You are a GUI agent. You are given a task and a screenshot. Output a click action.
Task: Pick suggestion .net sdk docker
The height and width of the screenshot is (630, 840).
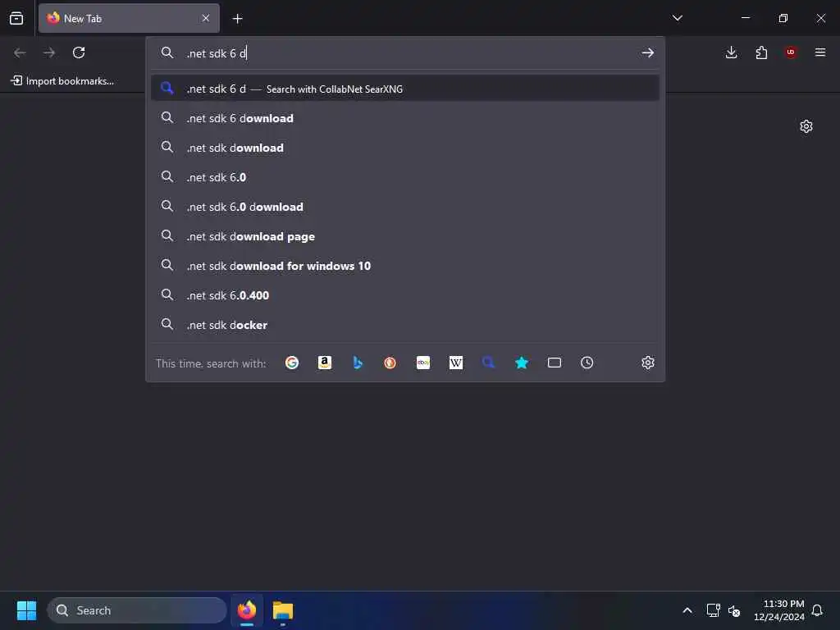[405, 325]
